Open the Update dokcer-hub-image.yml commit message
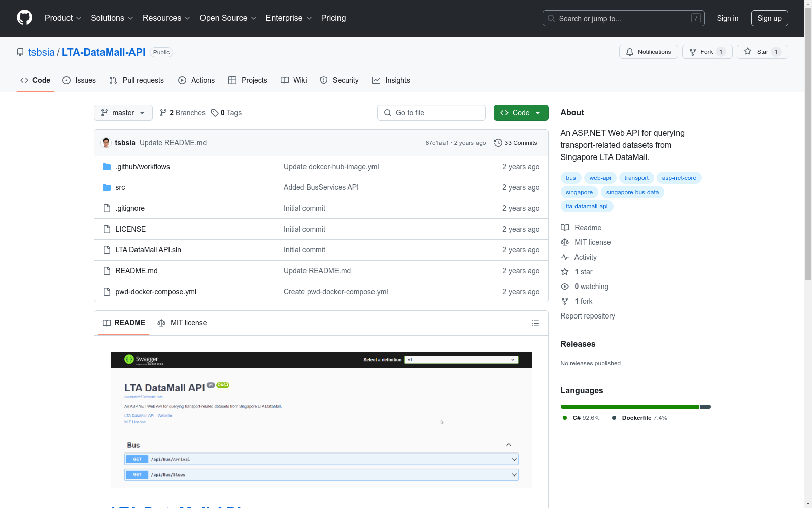Viewport: 812px width, 508px height. coord(331,167)
